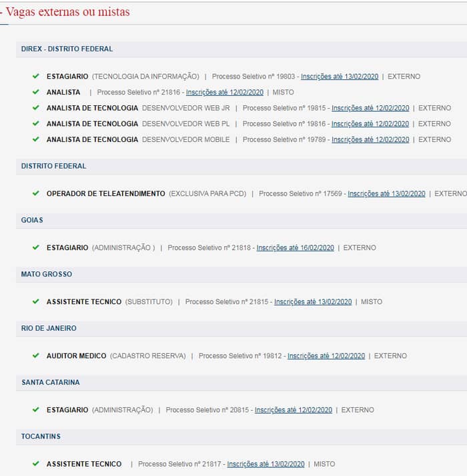The image size is (467, 476).
Task: Click the checkmark beside Assistente Tecnico Substituto
Action: [x=35, y=301]
